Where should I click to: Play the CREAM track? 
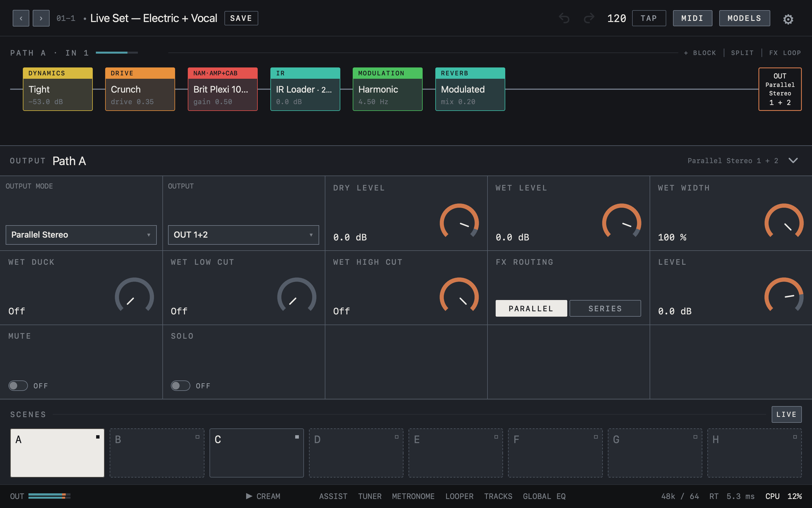tap(263, 496)
